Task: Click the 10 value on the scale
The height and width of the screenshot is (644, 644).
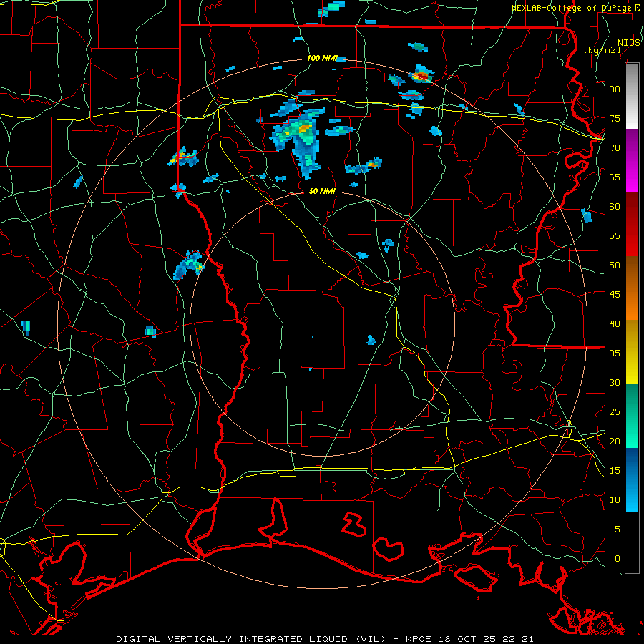Action: click(615, 500)
